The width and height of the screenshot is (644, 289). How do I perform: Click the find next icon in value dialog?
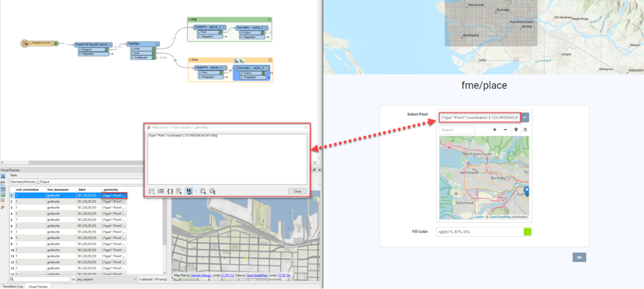(x=212, y=191)
